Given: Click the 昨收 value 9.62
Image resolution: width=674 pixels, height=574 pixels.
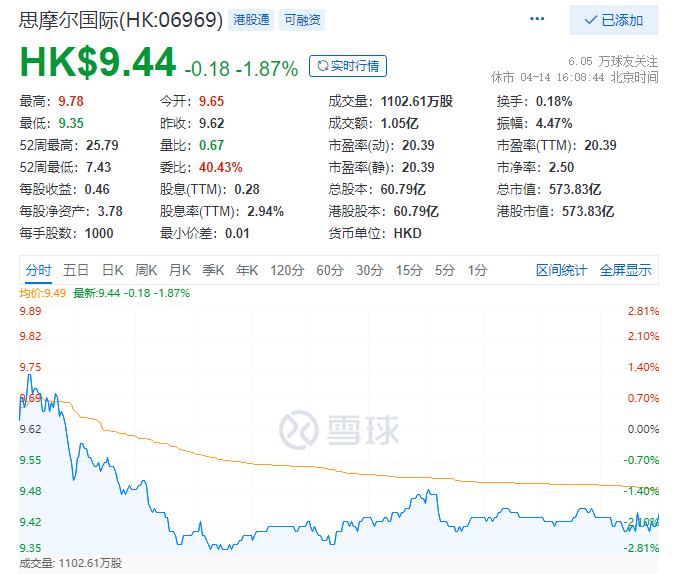Looking at the screenshot, I should pos(211,123).
